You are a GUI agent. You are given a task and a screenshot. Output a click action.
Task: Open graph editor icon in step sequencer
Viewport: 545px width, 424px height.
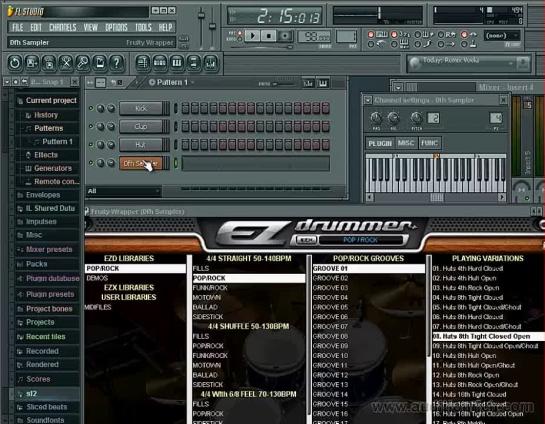pyautogui.click(x=308, y=83)
